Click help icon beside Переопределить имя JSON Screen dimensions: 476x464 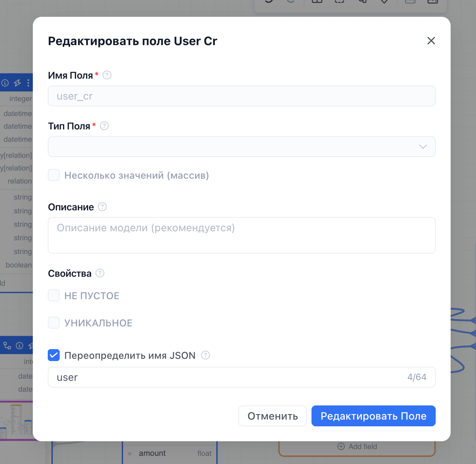(206, 355)
